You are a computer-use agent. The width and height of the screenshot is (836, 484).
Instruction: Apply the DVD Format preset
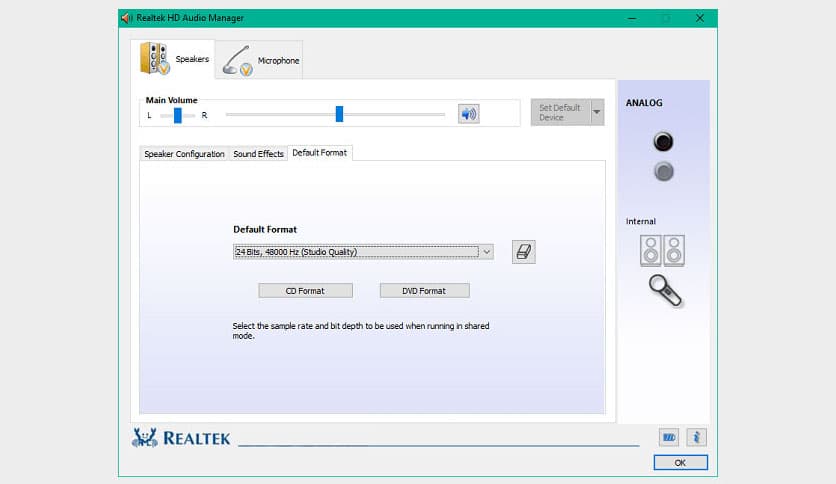(424, 291)
